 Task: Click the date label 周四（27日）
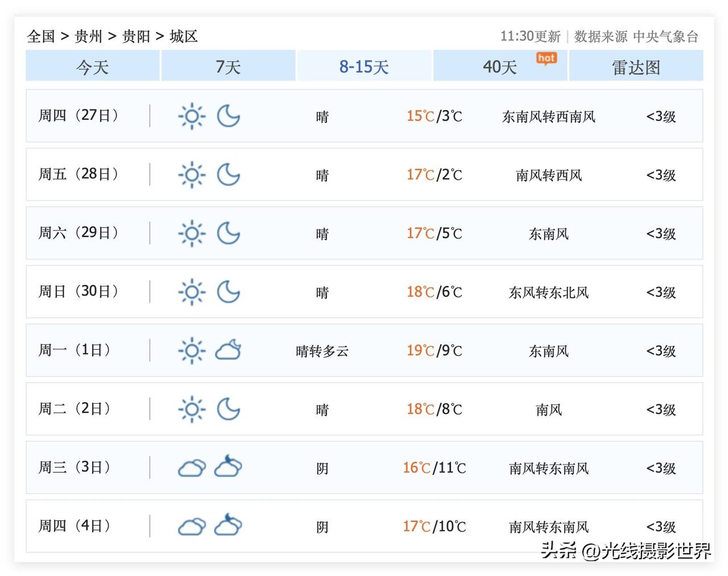click(78, 115)
